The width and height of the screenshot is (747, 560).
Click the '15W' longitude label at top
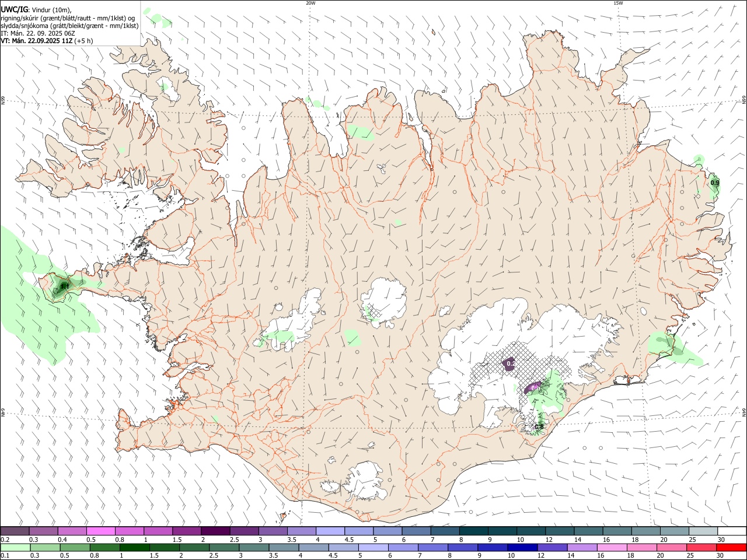tap(618, 3)
